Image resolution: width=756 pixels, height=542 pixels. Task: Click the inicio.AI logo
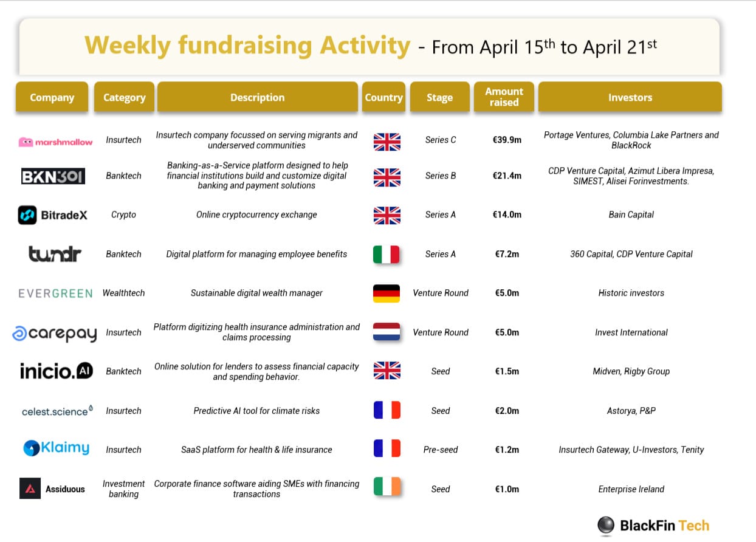[x=57, y=371]
